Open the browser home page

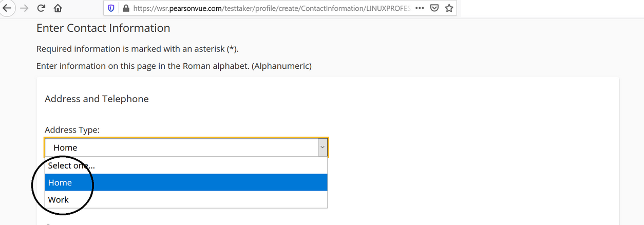click(58, 8)
